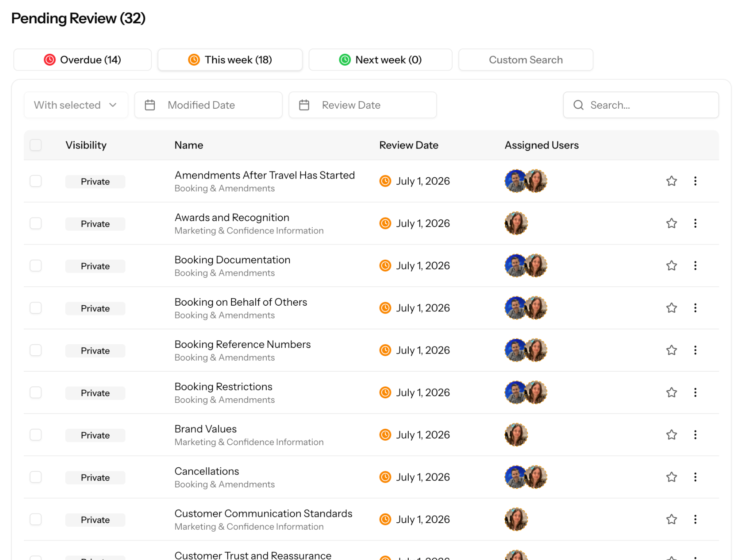Open the Cancellations article

pyautogui.click(x=207, y=471)
